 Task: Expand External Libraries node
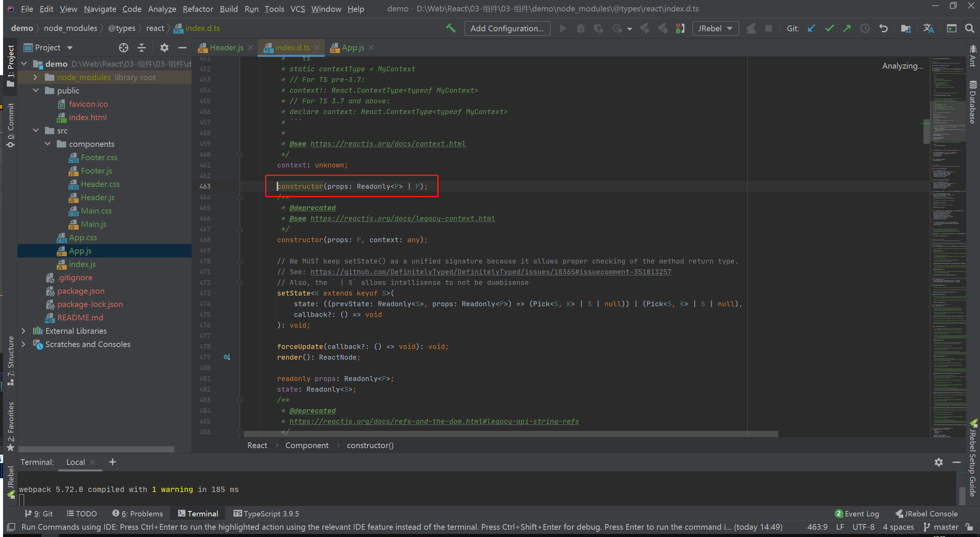(23, 331)
